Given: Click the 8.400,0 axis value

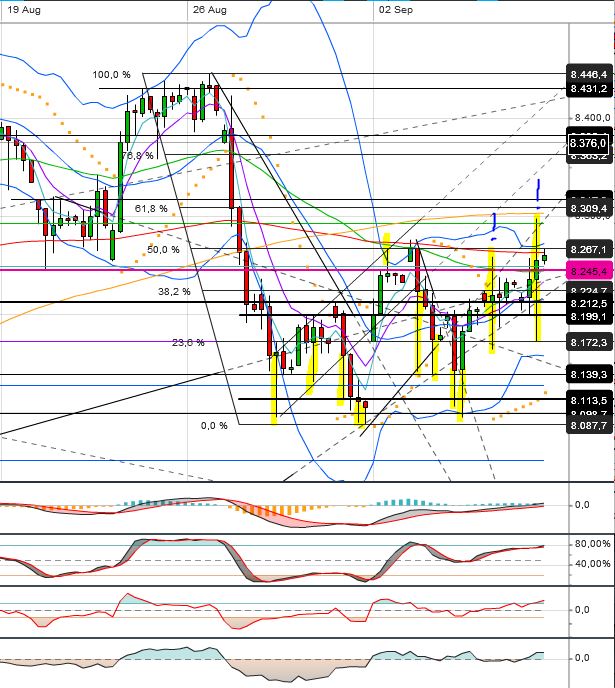Looking at the screenshot, I should [x=592, y=118].
